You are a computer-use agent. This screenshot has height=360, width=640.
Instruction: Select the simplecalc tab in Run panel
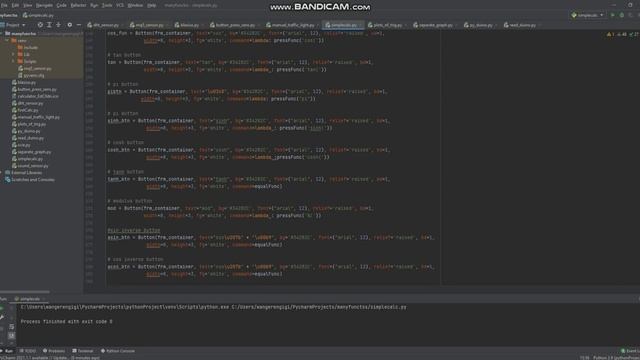(x=28, y=299)
